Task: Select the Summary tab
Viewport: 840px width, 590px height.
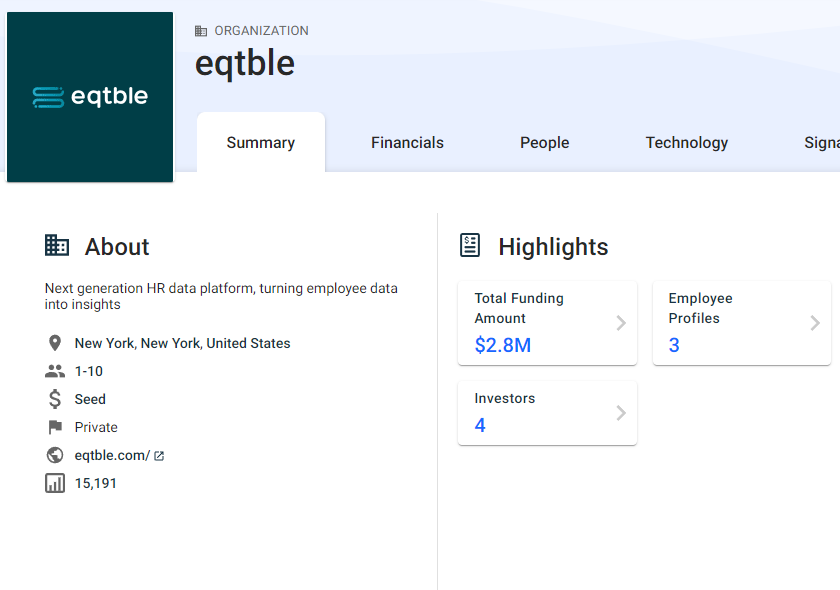Action: coord(260,143)
